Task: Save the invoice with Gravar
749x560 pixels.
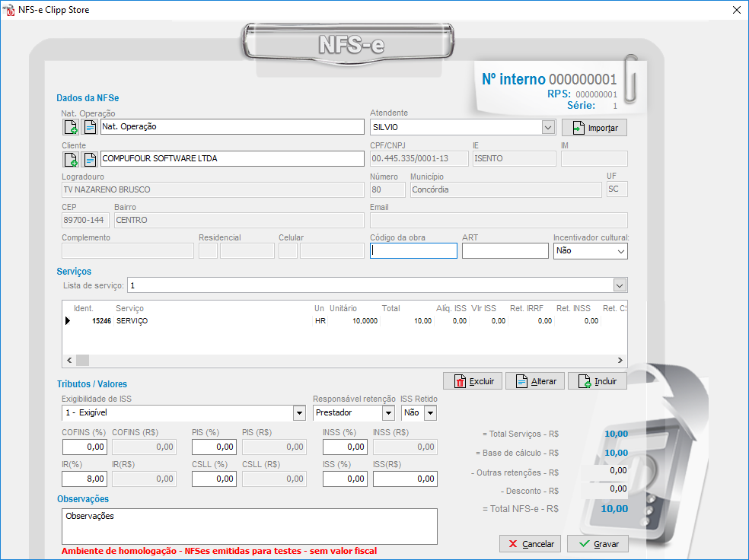Action: (598, 544)
